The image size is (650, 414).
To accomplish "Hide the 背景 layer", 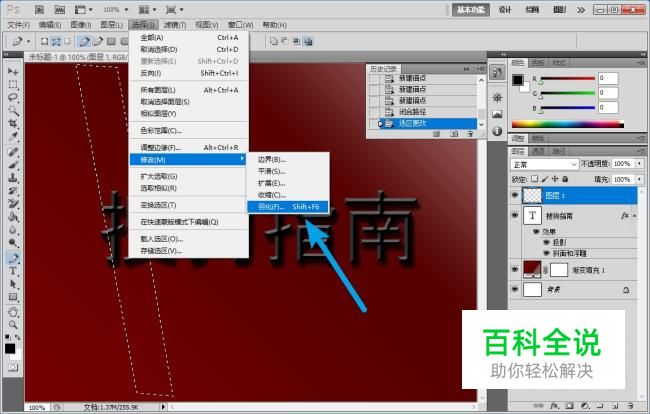I will click(x=515, y=289).
